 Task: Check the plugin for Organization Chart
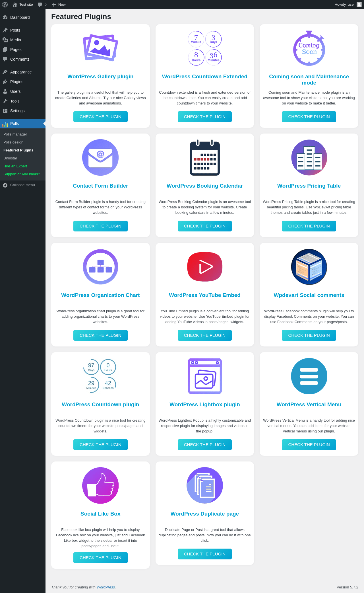coord(100,335)
